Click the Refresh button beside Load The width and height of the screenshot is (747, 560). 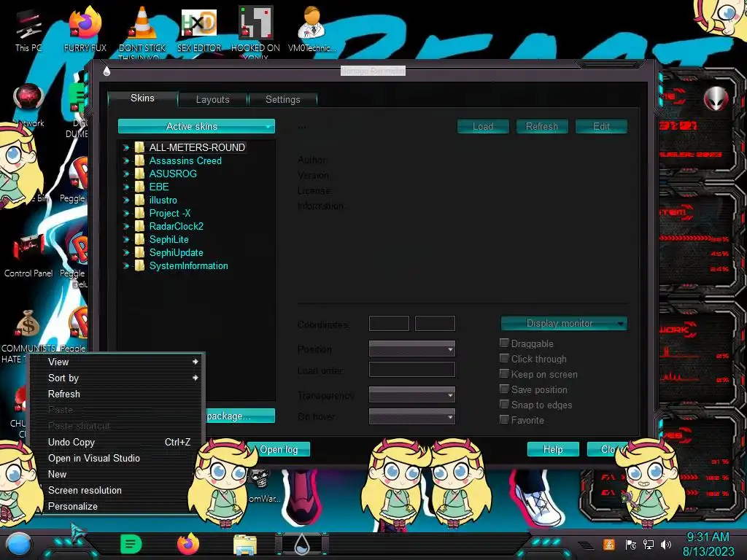pyautogui.click(x=542, y=126)
